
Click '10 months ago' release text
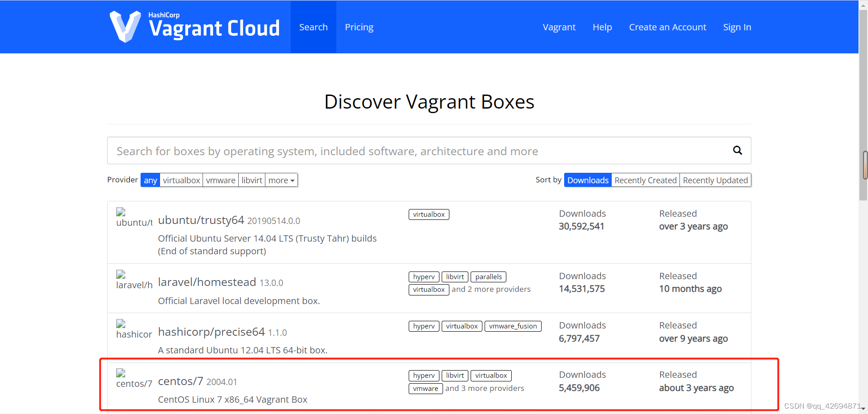point(690,289)
